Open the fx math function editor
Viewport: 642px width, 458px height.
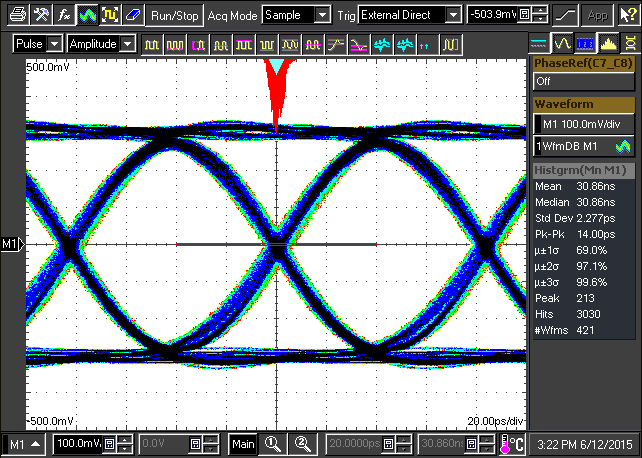pos(64,15)
